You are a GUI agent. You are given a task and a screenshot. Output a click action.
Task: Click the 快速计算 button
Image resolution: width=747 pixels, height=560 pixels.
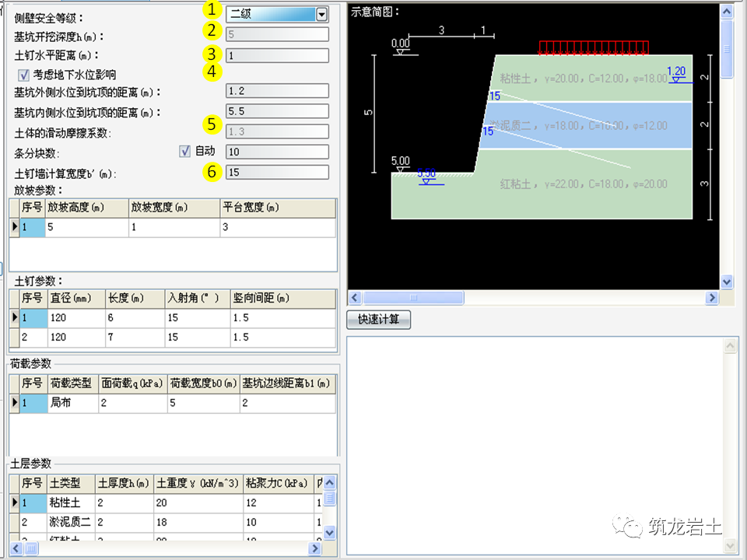pos(379,320)
